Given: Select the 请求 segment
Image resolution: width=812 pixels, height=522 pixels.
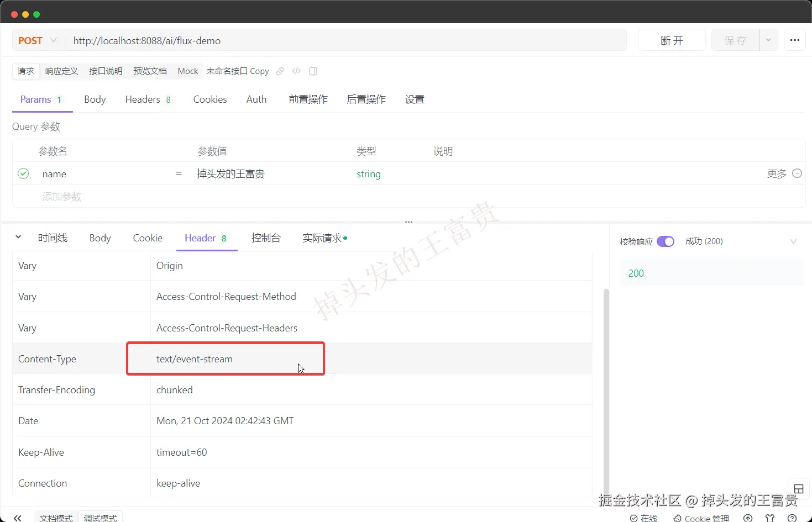Looking at the screenshot, I should click(26, 71).
